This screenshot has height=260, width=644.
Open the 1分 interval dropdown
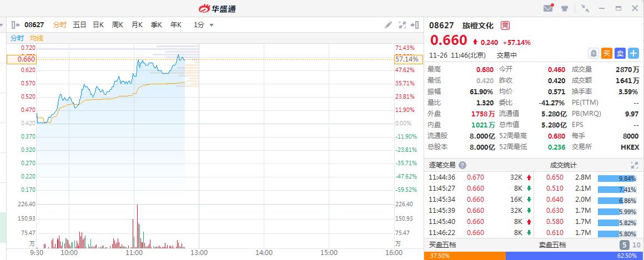point(204,25)
